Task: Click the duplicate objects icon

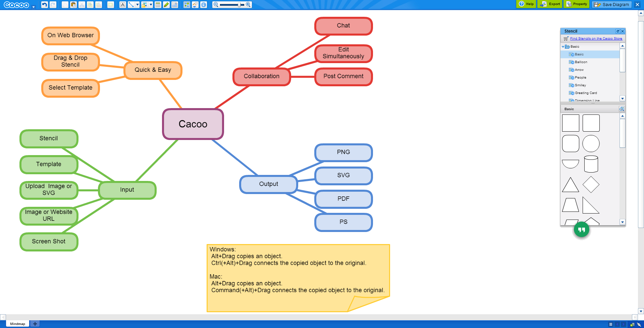Action: click(x=90, y=5)
